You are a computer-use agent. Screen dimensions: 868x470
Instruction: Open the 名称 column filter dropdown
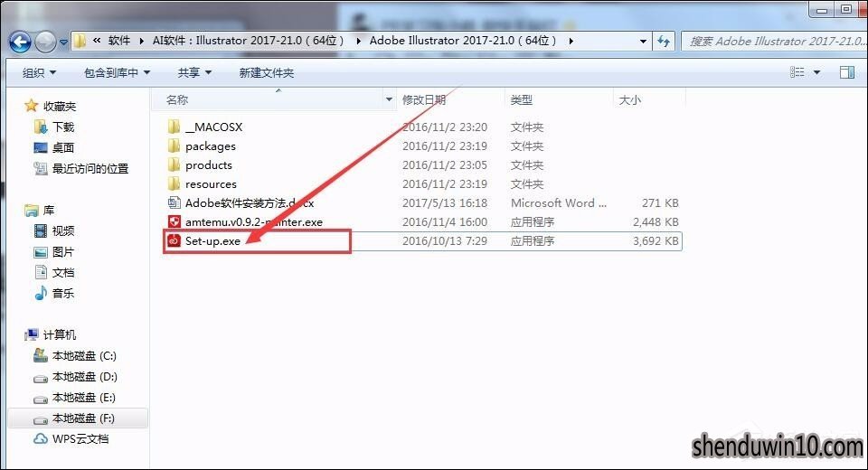[x=389, y=99]
